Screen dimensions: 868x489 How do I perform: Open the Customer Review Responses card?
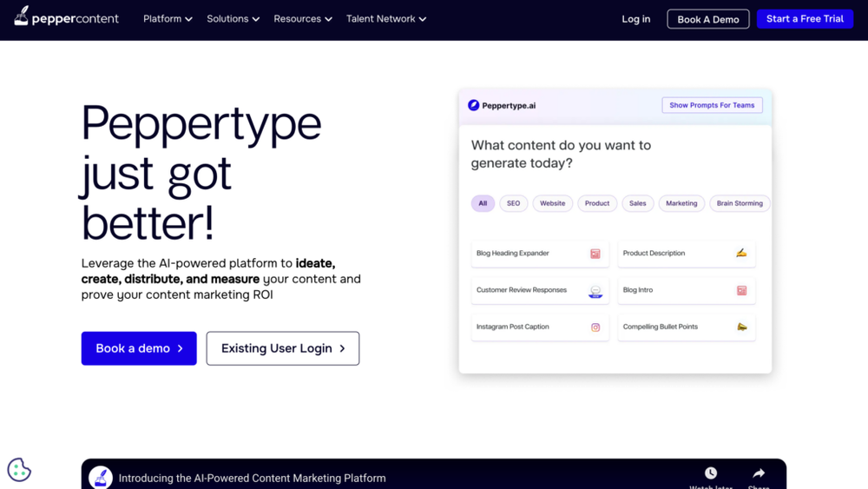click(540, 290)
